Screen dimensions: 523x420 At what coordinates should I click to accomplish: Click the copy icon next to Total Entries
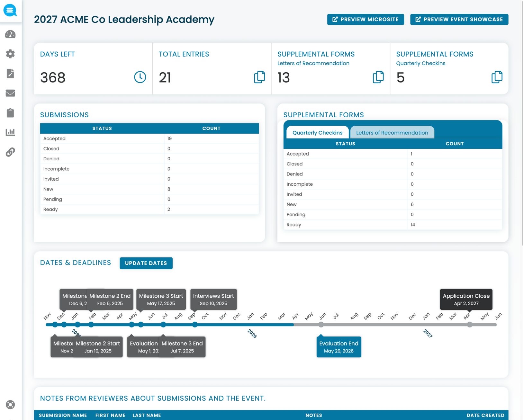(x=259, y=77)
